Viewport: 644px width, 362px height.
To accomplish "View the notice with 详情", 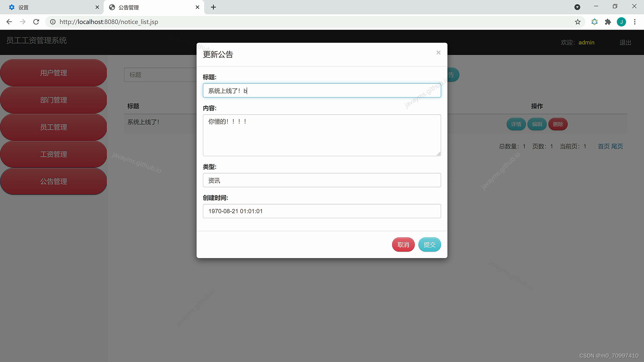I will click(x=516, y=124).
